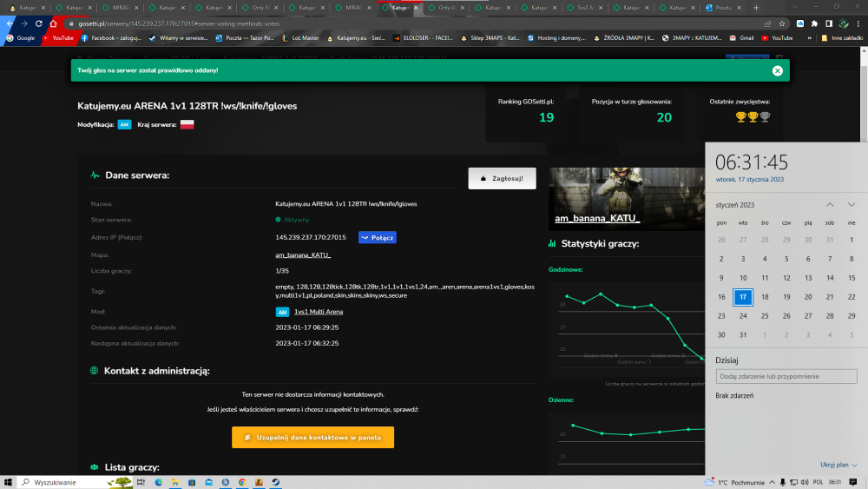Open the Sklep 3MAPS bookmark

point(490,38)
